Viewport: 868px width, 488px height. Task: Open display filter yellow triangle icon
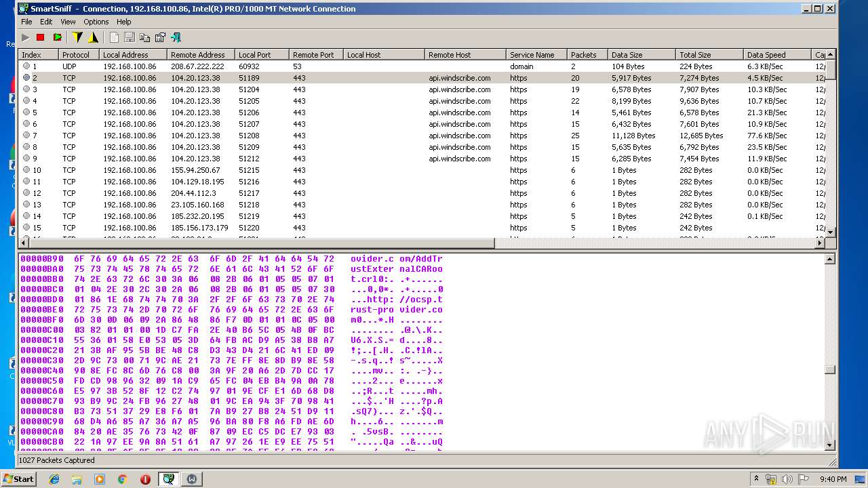click(x=93, y=37)
